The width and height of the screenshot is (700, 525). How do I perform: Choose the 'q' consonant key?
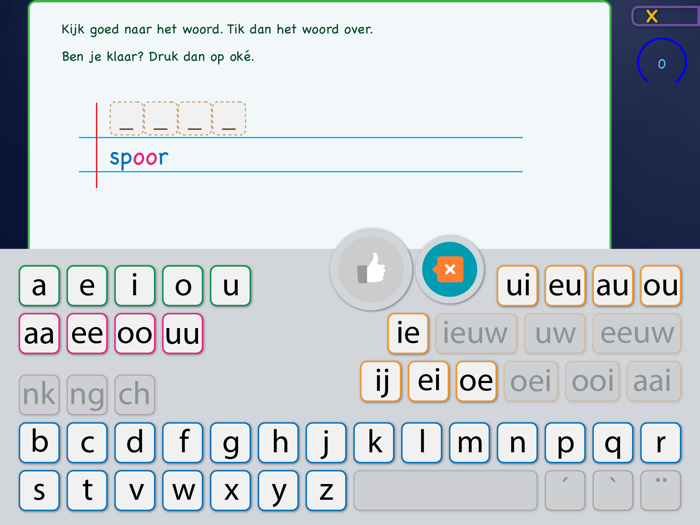pyautogui.click(x=613, y=442)
